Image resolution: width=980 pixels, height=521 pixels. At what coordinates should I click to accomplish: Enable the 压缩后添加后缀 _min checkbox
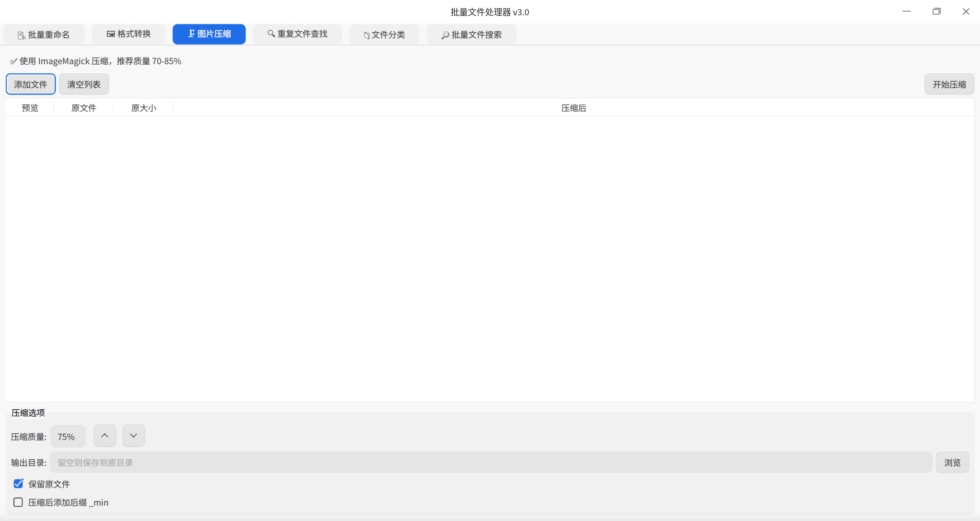pos(18,502)
